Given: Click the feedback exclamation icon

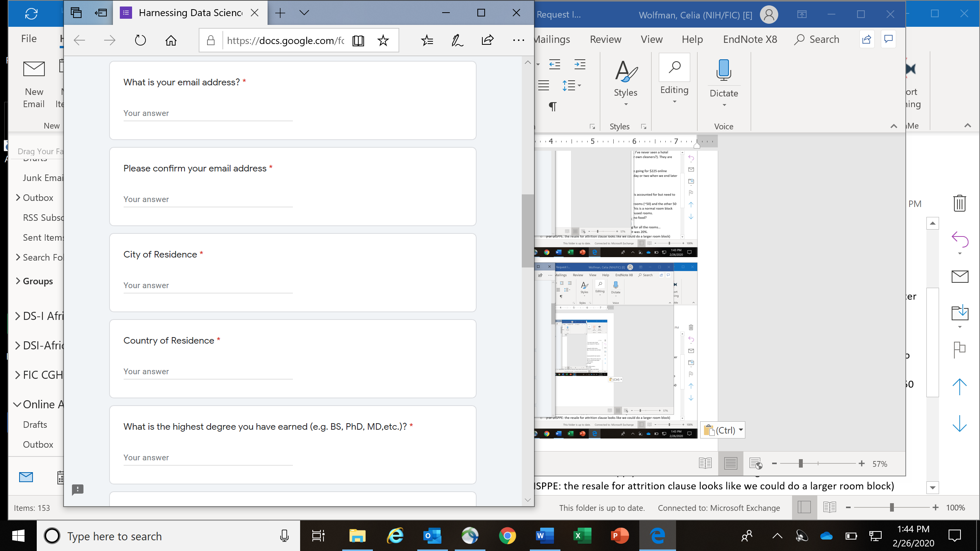Looking at the screenshot, I should click(78, 489).
